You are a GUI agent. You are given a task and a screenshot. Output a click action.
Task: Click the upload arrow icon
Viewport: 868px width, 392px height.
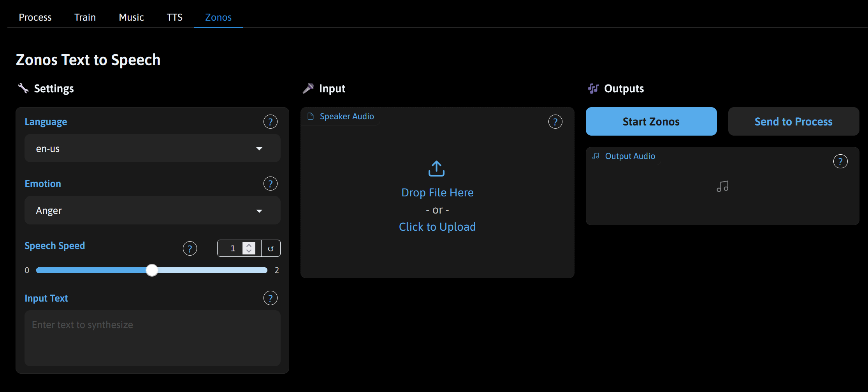coord(436,168)
